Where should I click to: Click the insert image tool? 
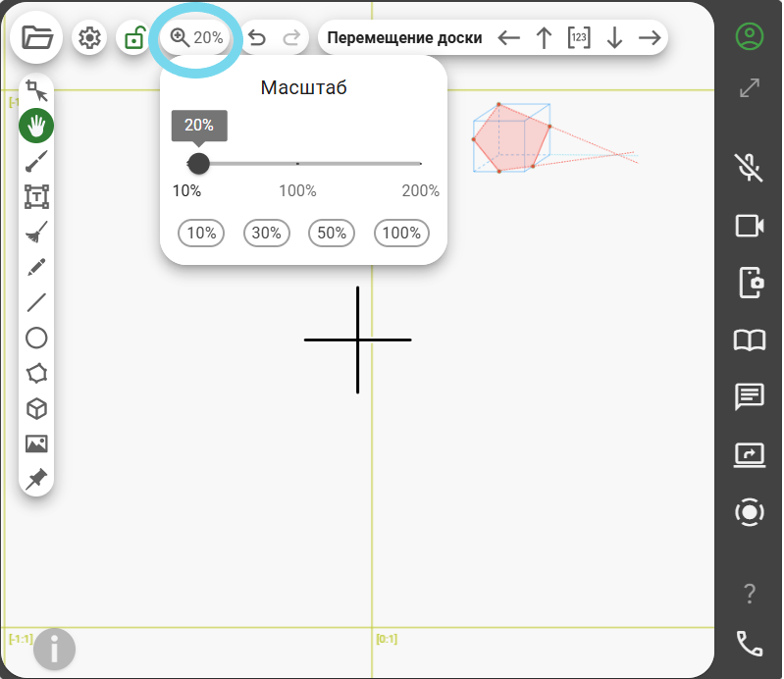(x=36, y=444)
